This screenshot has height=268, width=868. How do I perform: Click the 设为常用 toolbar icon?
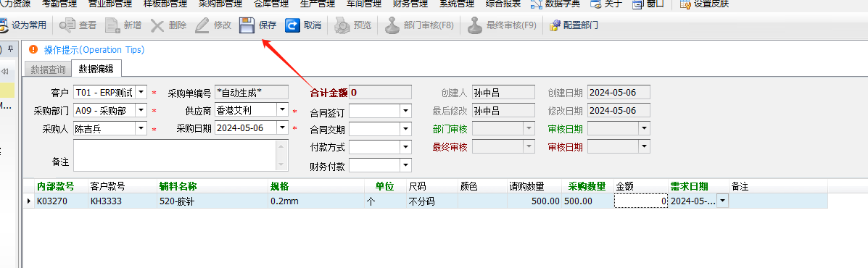coord(4,25)
